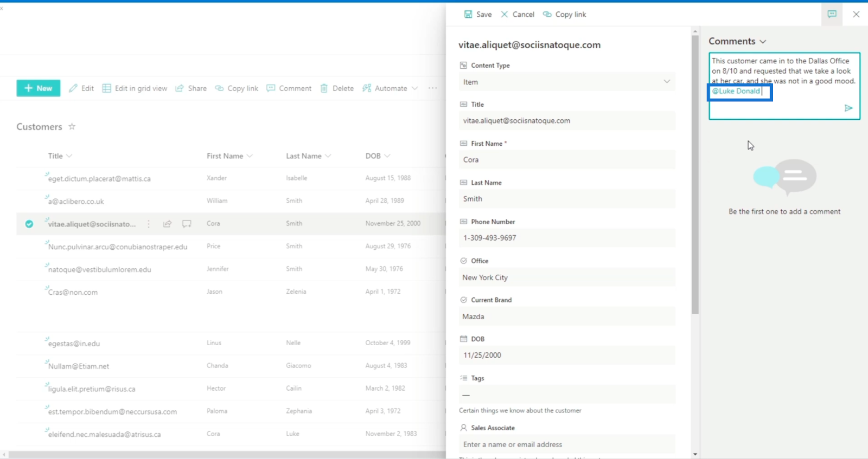Click the Save icon in the item panel
The image size is (868, 459).
click(468, 15)
